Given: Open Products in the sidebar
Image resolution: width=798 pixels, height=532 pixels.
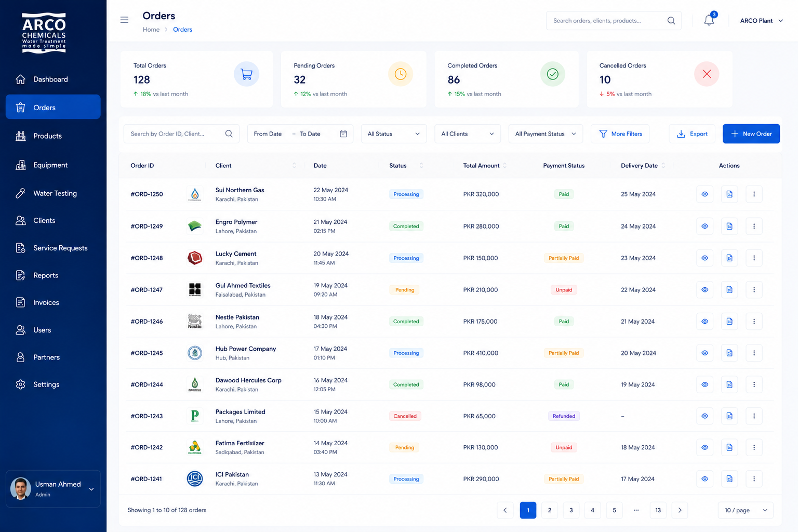Looking at the screenshot, I should pos(53,136).
